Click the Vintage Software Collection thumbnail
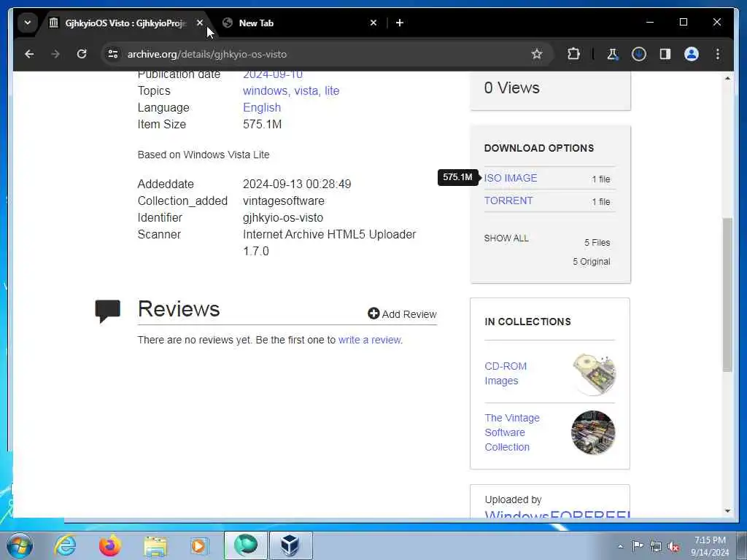747x560 pixels. click(593, 432)
